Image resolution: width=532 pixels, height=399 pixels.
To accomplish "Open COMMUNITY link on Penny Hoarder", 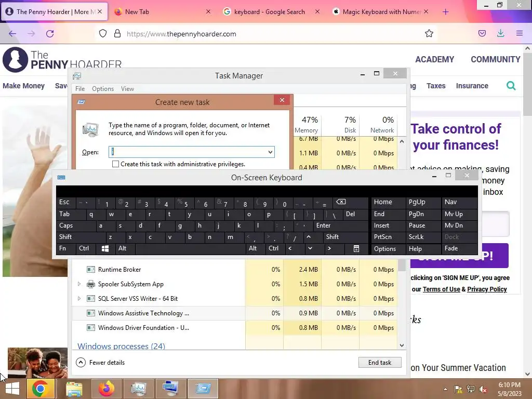I will pos(495,59).
